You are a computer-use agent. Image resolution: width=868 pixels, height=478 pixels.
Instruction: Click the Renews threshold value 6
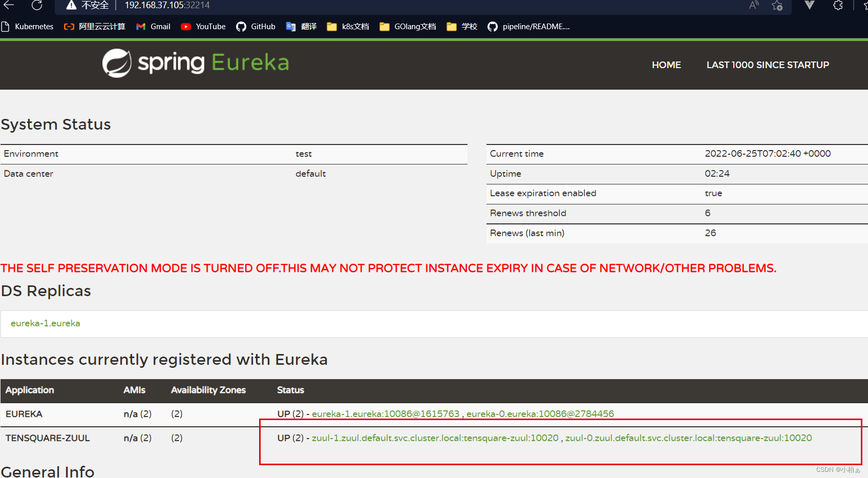click(708, 213)
